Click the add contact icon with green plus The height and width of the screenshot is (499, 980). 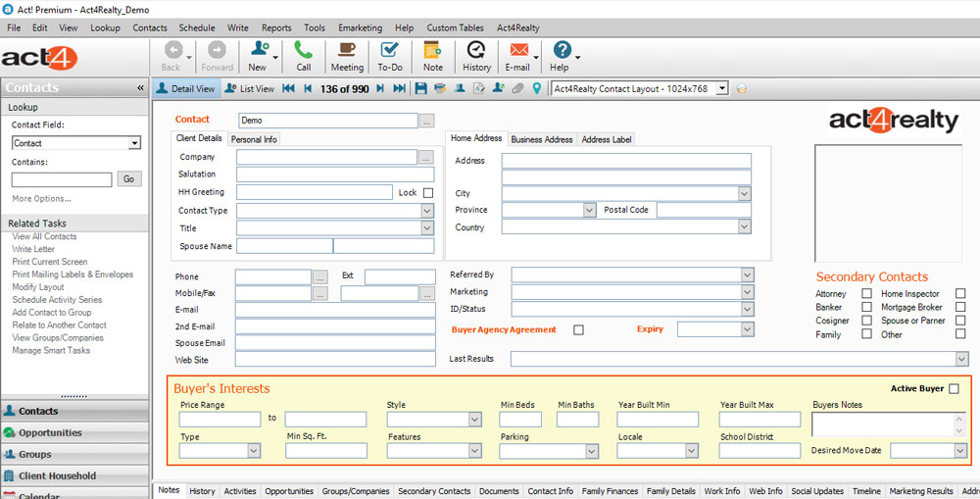click(498, 89)
